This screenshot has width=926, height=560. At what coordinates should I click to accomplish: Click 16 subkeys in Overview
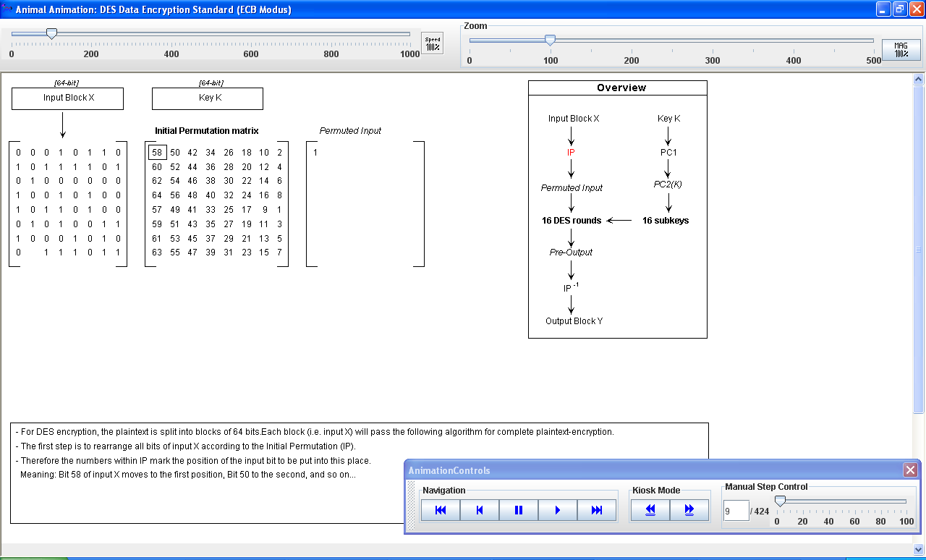click(x=666, y=221)
